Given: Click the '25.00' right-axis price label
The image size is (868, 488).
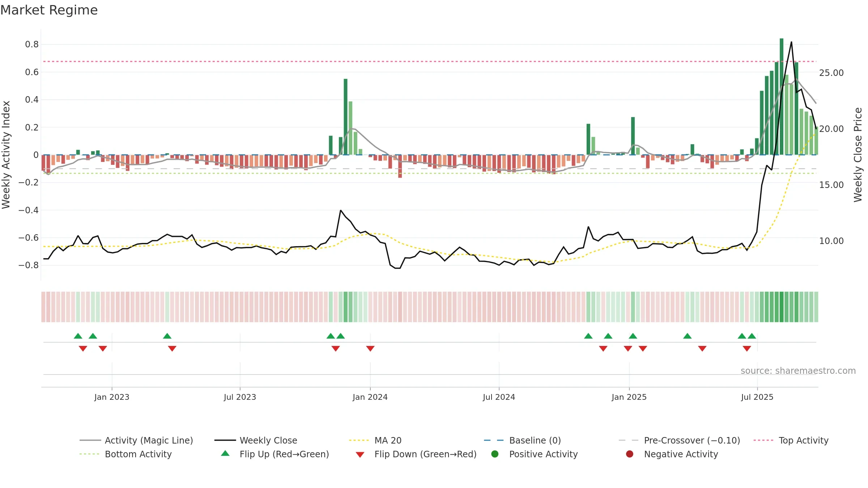Looking at the screenshot, I should click(x=831, y=73).
